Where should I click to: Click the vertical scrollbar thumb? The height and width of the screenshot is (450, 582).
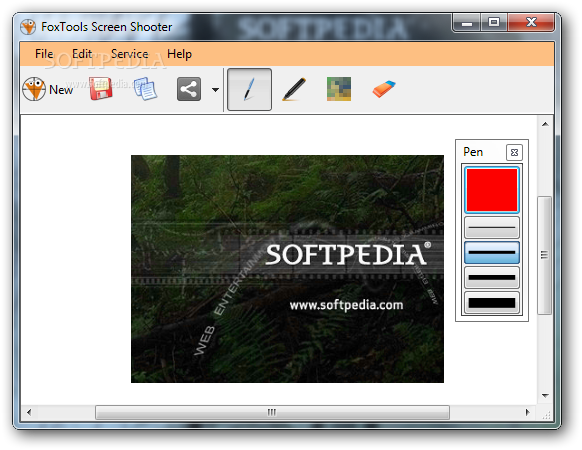point(545,255)
